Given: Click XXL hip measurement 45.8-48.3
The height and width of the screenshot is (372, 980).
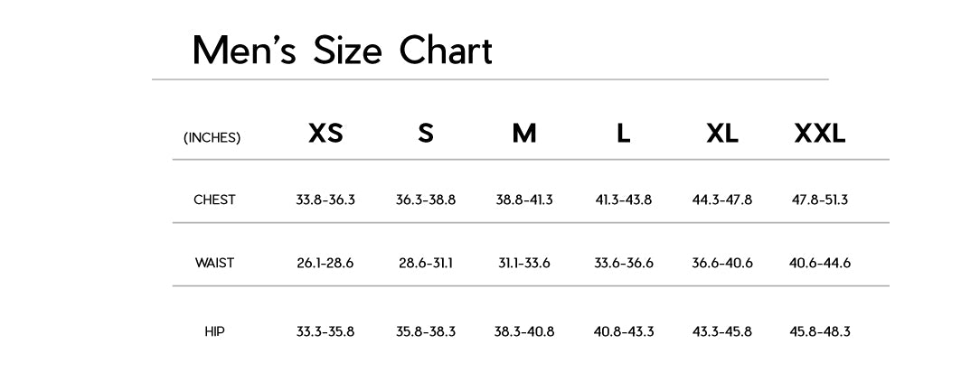Looking at the screenshot, I should tap(820, 331).
